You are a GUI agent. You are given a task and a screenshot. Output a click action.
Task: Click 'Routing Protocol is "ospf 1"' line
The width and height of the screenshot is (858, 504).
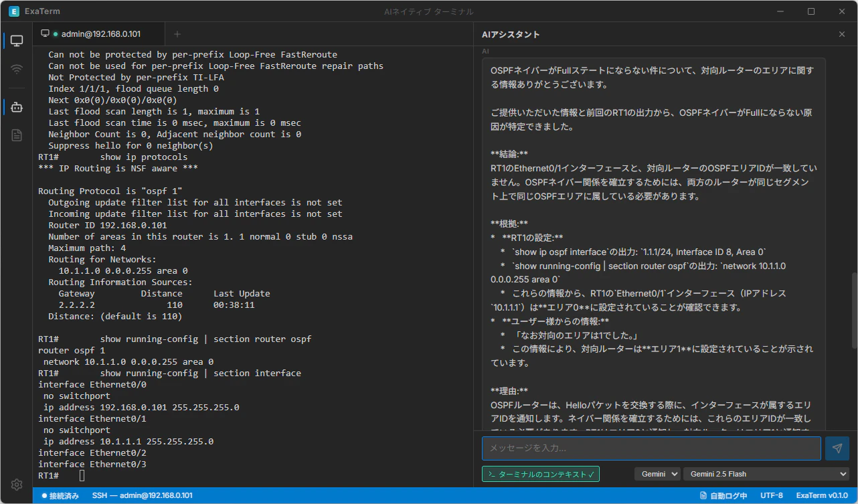pyautogui.click(x=110, y=191)
